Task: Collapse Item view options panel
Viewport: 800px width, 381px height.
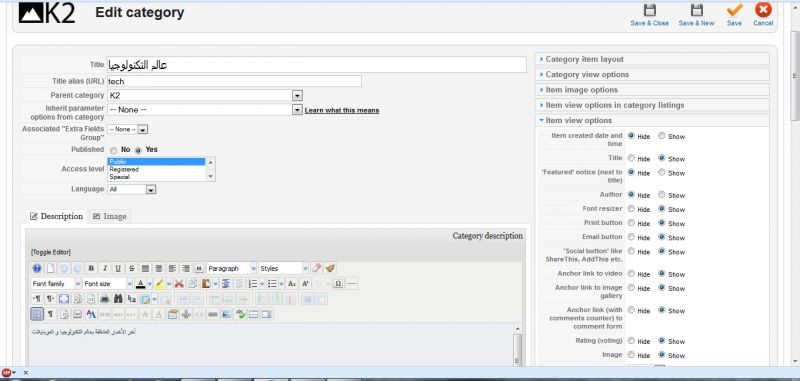Action: 652,120
